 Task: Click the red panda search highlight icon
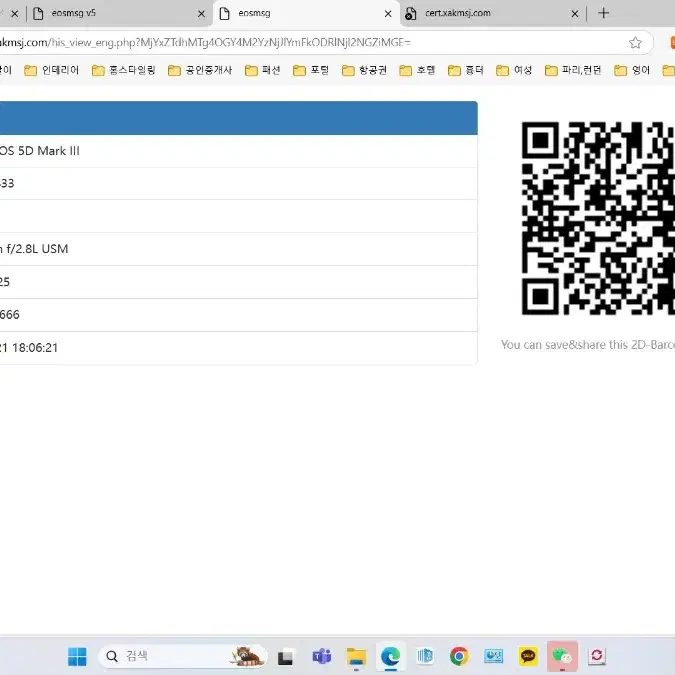246,657
